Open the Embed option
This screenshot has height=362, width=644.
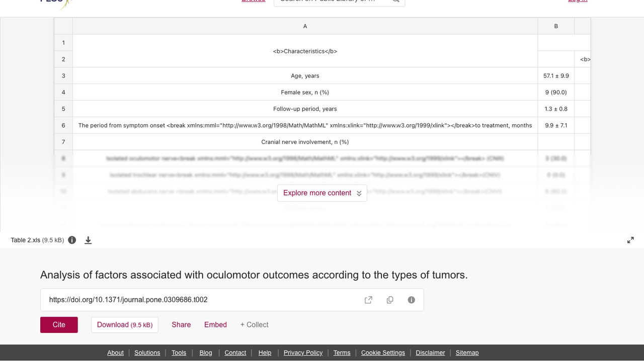215,325
